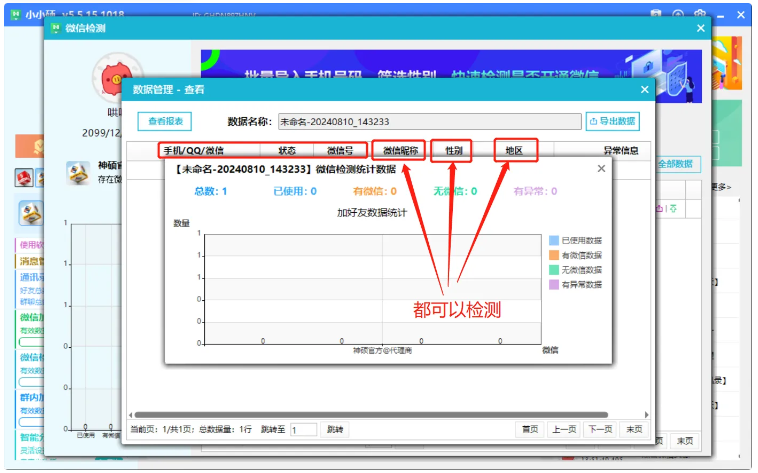Click the 微信昵称 column header
The height and width of the screenshot is (473, 758).
400,151
